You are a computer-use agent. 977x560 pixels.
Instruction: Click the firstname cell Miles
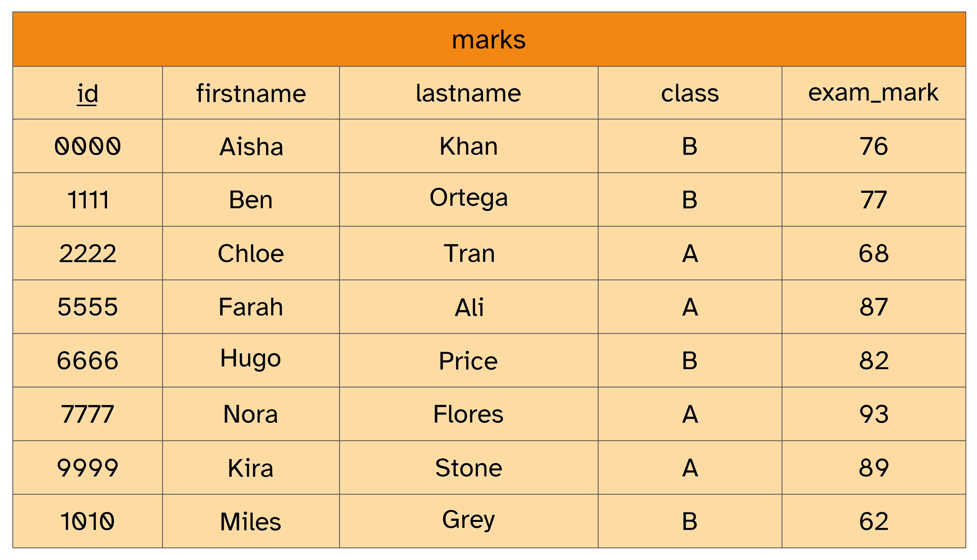pos(251,522)
